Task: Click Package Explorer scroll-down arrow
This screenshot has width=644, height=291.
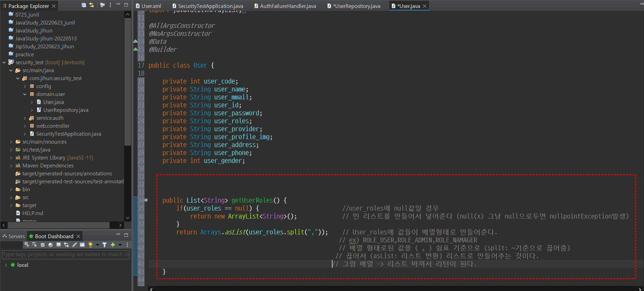Action: [128, 218]
